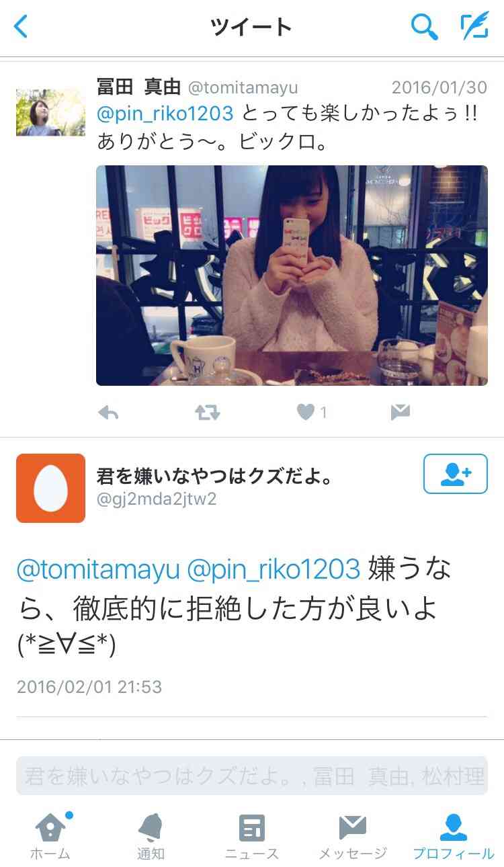
Task: Open @pin_riko1203 mention in top tweet
Action: click(165, 114)
